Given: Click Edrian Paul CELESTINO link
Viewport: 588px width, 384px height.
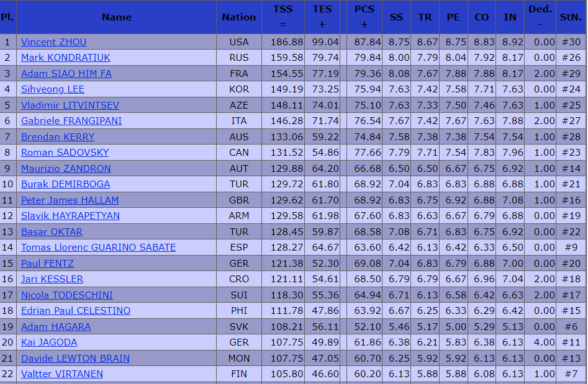Looking at the screenshot, I should coord(76,311).
